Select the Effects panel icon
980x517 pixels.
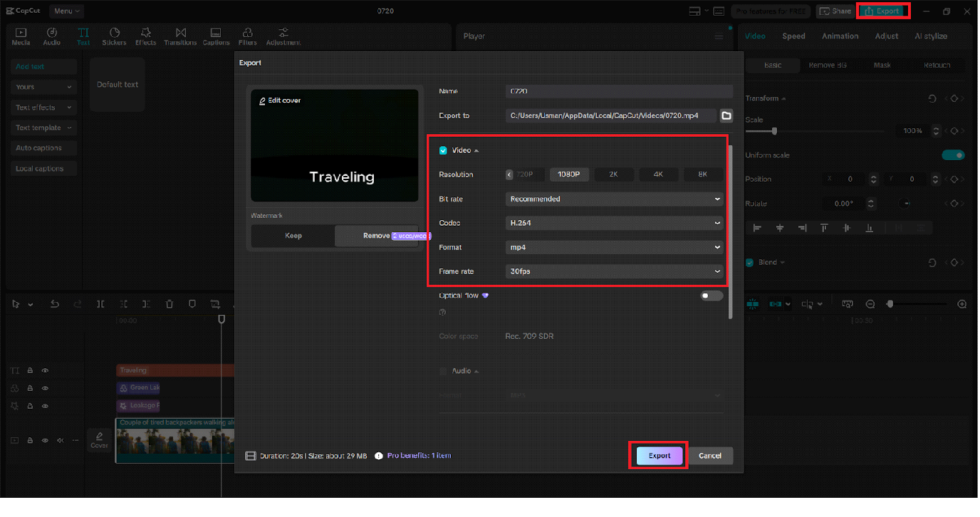(145, 36)
